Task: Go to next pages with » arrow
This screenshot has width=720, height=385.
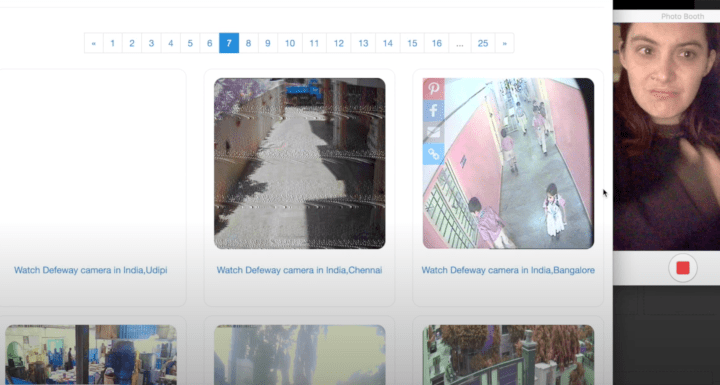Action: [504, 43]
